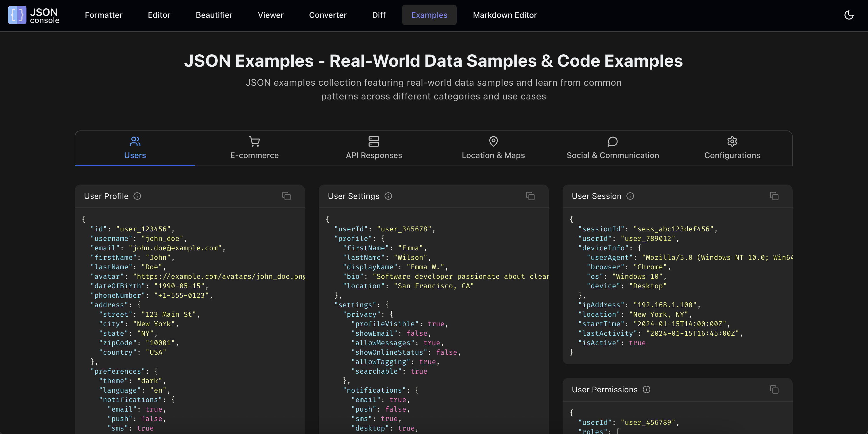Click the "user_456789" userId value
Screen dimensions: 868x434
(x=648, y=423)
